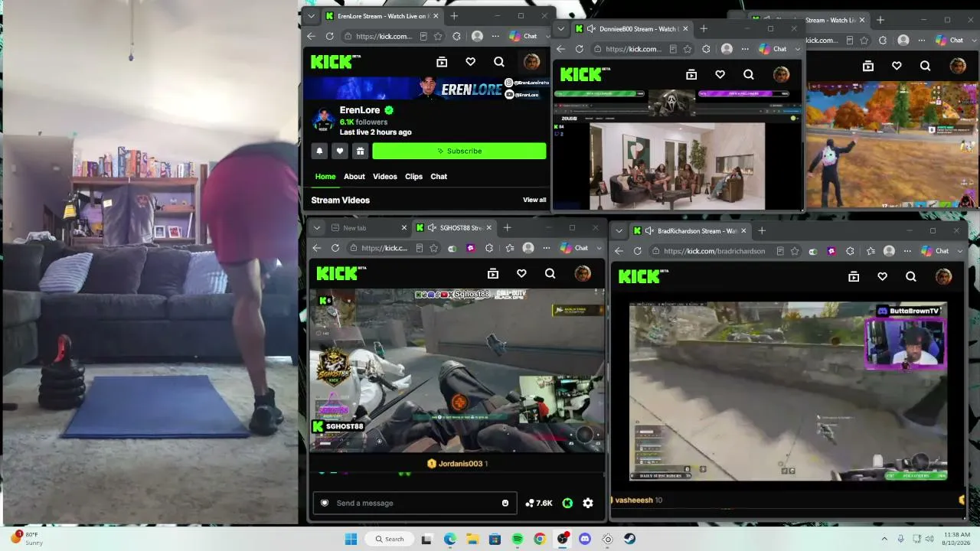Launch Steam from the taskbar

click(630, 539)
